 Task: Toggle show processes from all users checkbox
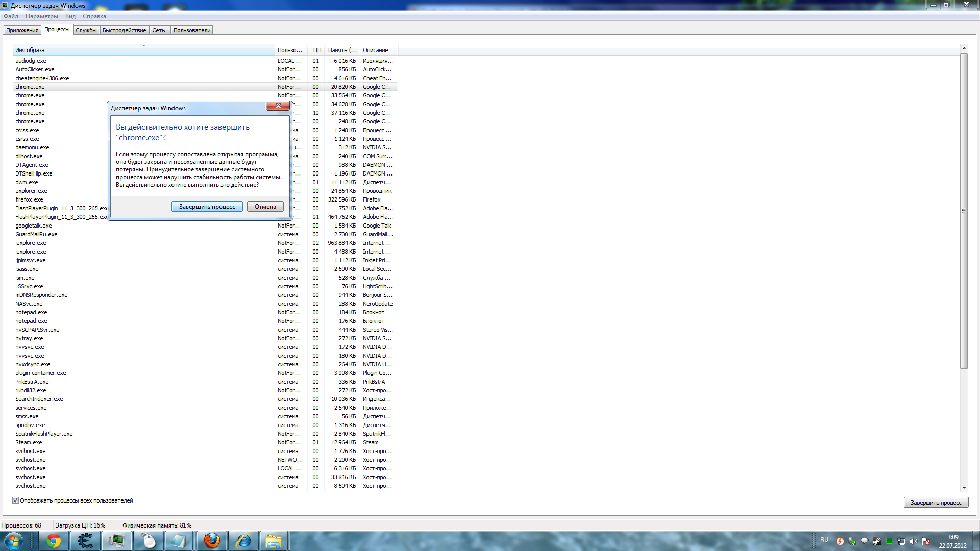click(x=15, y=500)
